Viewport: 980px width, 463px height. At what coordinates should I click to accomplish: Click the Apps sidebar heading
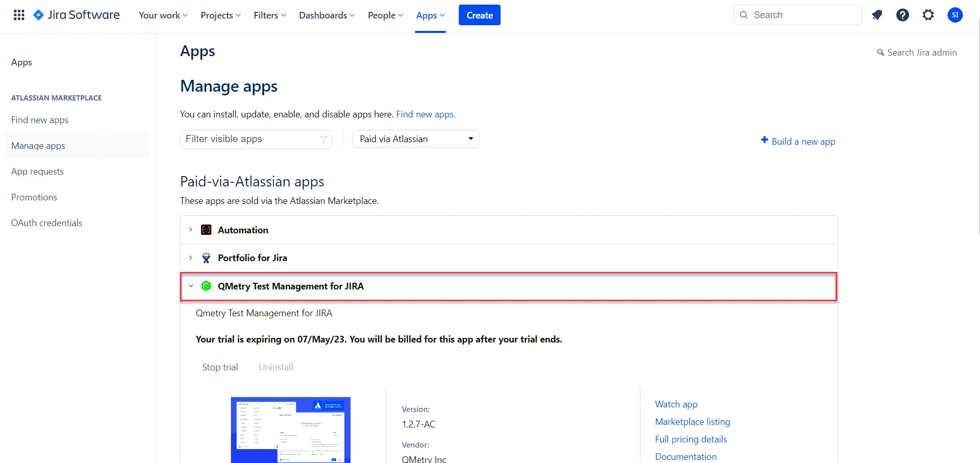[x=22, y=62]
